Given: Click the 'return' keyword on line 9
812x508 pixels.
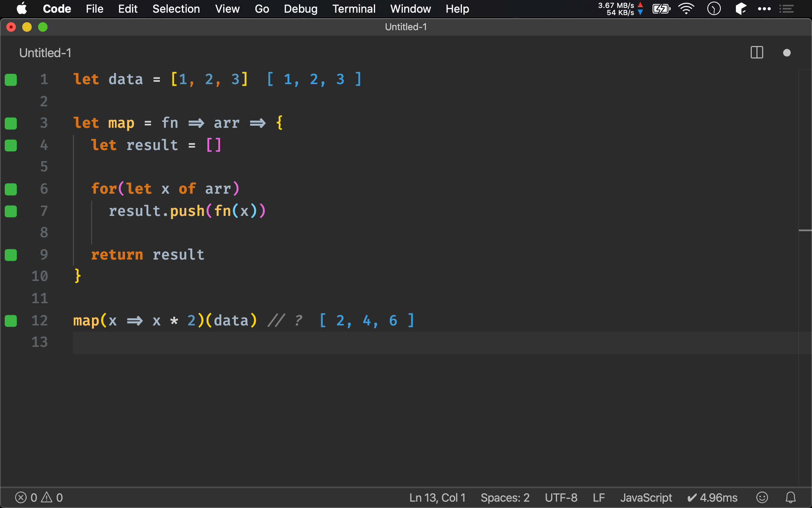Looking at the screenshot, I should pos(117,254).
